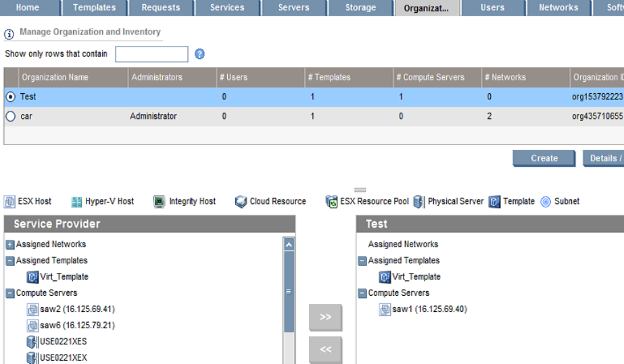624x364 pixels.
Task: Click the USE0221XES physical server icon
Action: [x=32, y=342]
